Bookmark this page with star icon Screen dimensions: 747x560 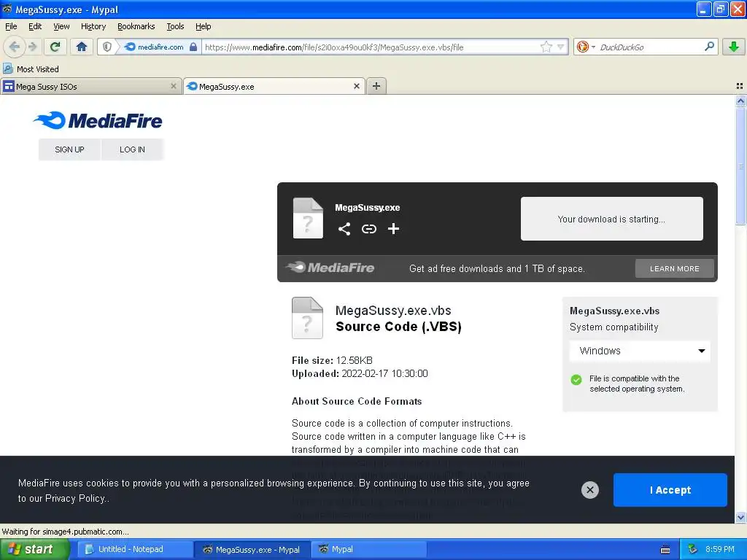point(546,47)
